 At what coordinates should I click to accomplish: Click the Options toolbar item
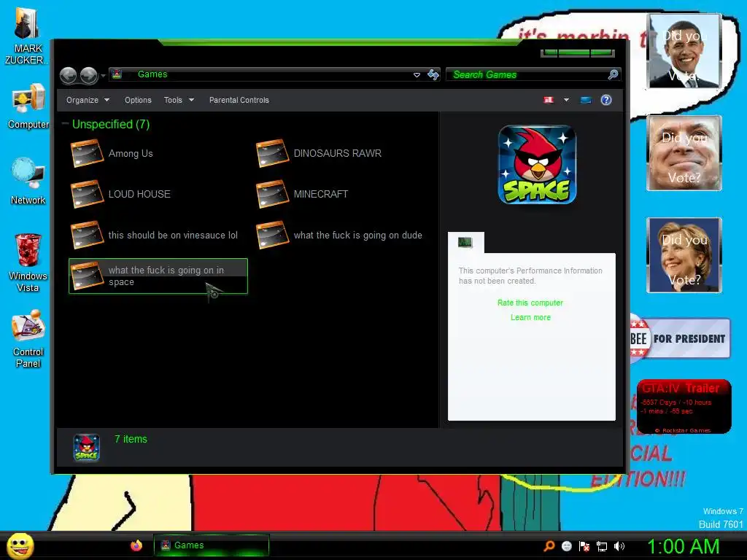point(138,100)
